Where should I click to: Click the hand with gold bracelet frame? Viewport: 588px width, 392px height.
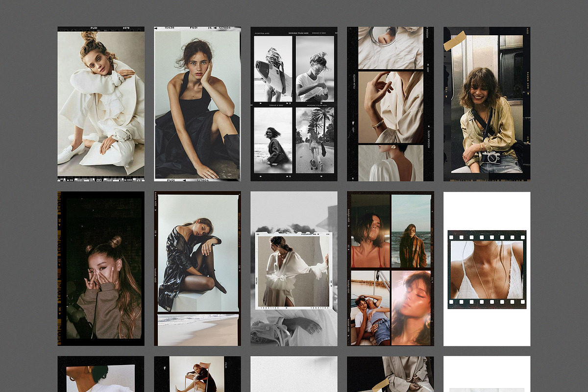[391, 107]
